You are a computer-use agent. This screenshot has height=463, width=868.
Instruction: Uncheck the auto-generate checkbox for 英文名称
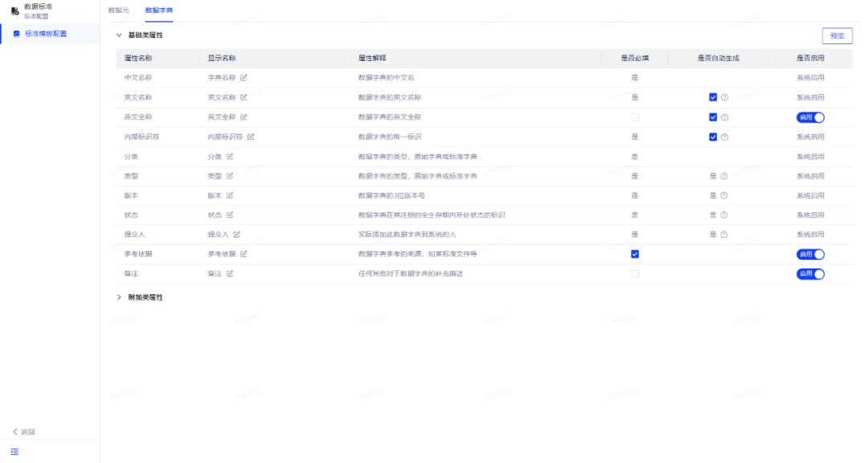click(x=712, y=97)
